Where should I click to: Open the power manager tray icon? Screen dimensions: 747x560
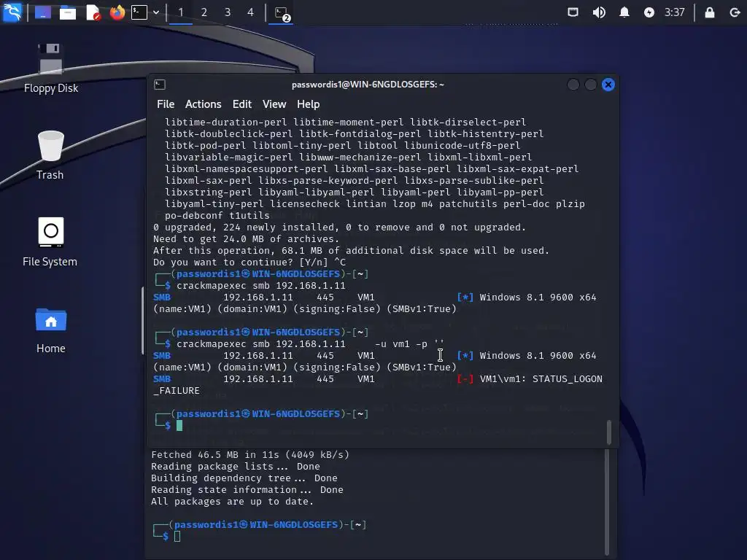(x=649, y=12)
